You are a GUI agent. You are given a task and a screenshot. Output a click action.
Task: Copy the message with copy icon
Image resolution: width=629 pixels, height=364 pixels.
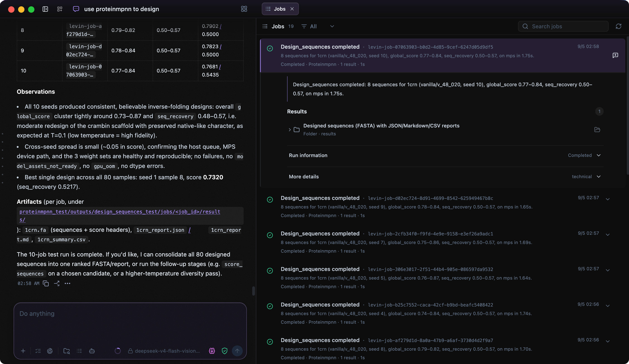click(46, 283)
